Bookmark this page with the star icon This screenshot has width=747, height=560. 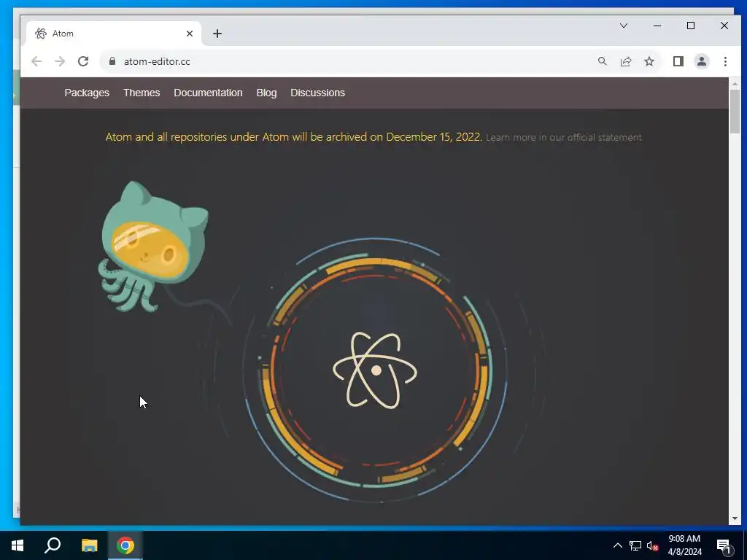click(x=649, y=61)
